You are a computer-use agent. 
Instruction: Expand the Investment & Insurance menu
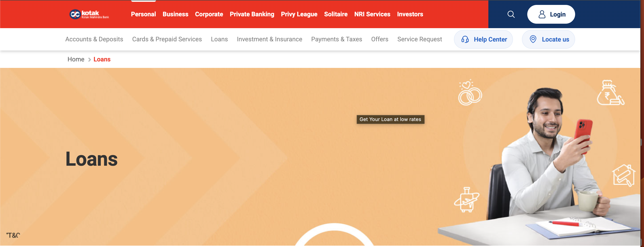pos(269,39)
